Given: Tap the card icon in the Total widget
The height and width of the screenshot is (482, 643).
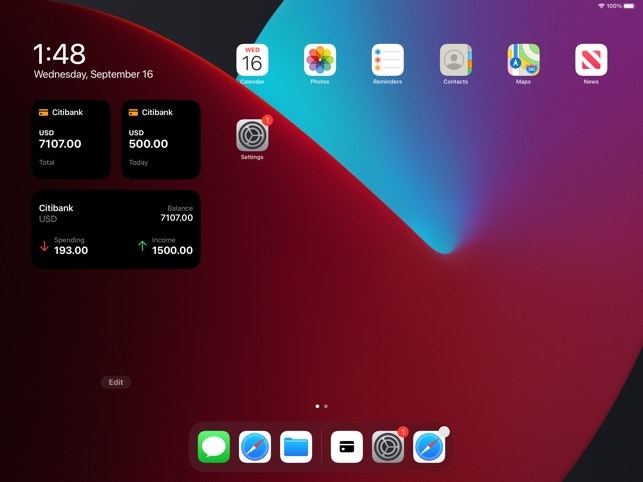Looking at the screenshot, I should pyautogui.click(x=43, y=112).
